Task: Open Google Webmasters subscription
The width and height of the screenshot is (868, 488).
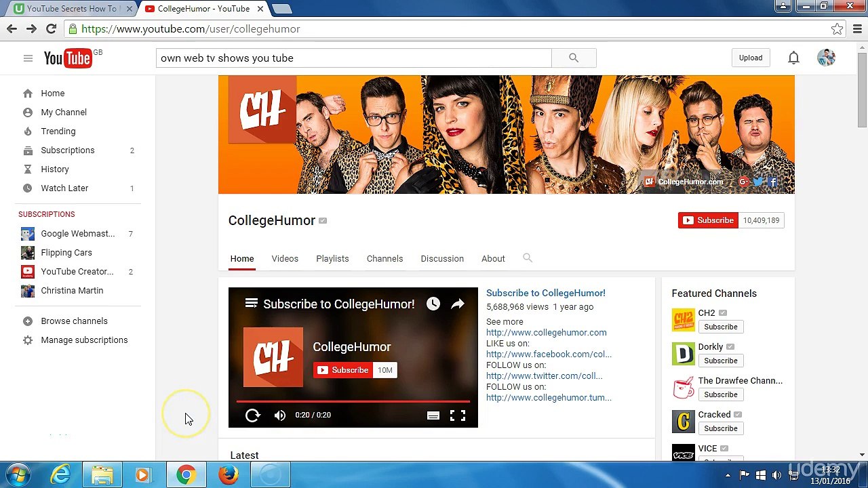Action: click(78, 234)
